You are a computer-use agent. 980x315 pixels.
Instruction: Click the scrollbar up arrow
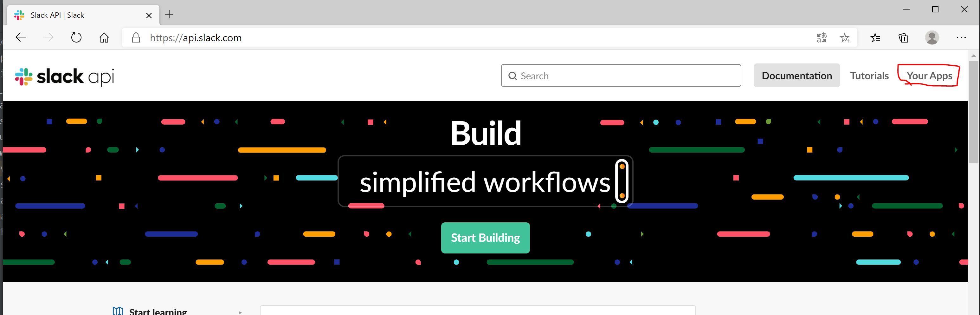point(973,56)
